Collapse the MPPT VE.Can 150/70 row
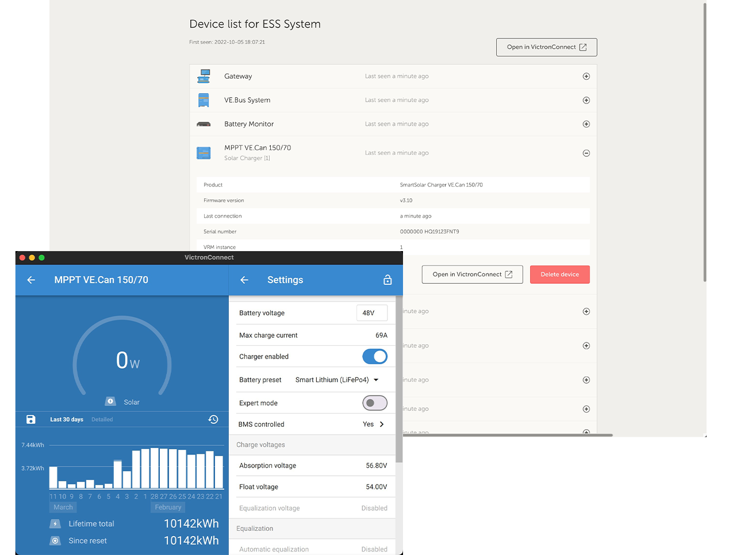This screenshot has height=555, width=756. (586, 153)
